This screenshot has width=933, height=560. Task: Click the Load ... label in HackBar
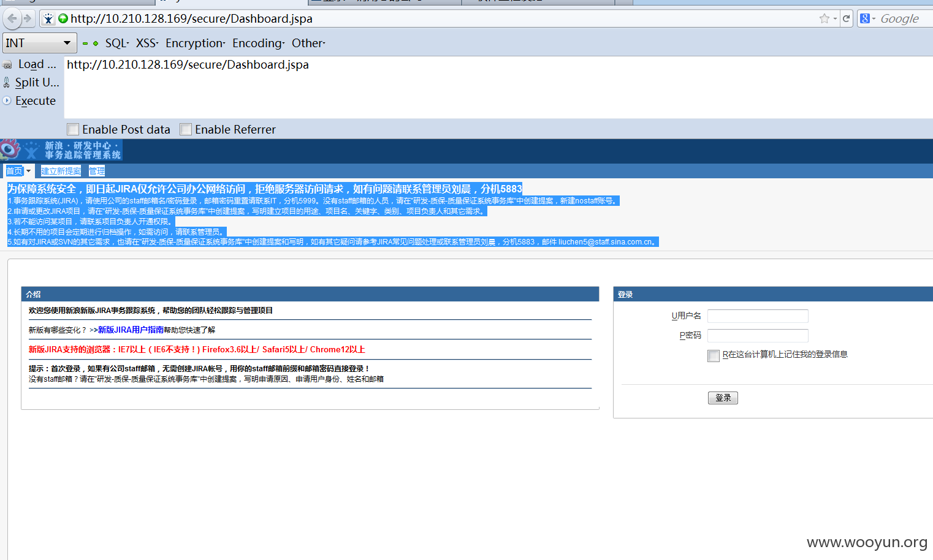pyautogui.click(x=37, y=64)
